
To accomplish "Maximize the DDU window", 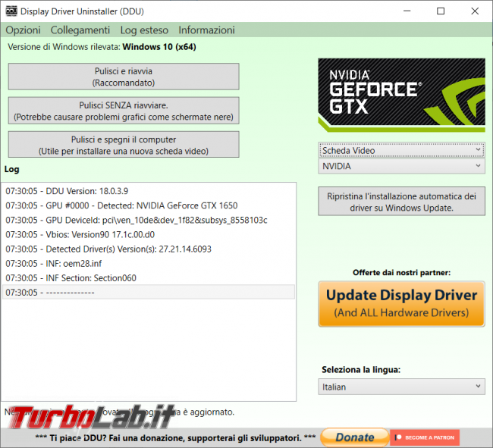I will (441, 11).
